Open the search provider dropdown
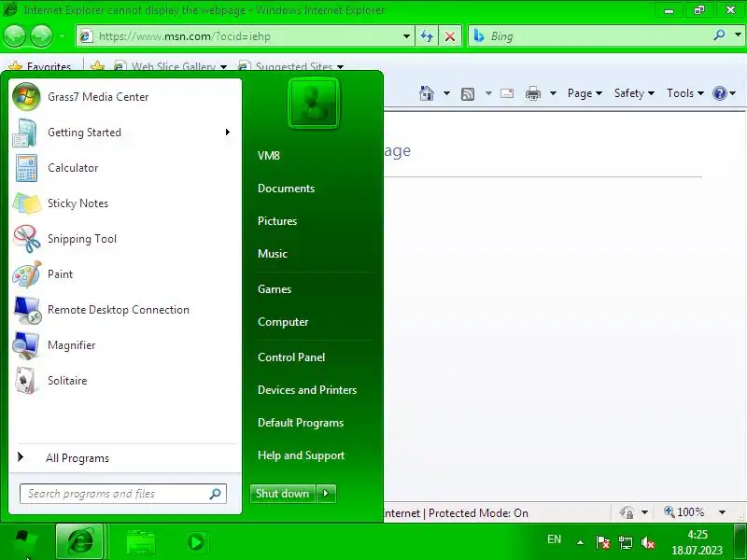 pyautogui.click(x=738, y=35)
